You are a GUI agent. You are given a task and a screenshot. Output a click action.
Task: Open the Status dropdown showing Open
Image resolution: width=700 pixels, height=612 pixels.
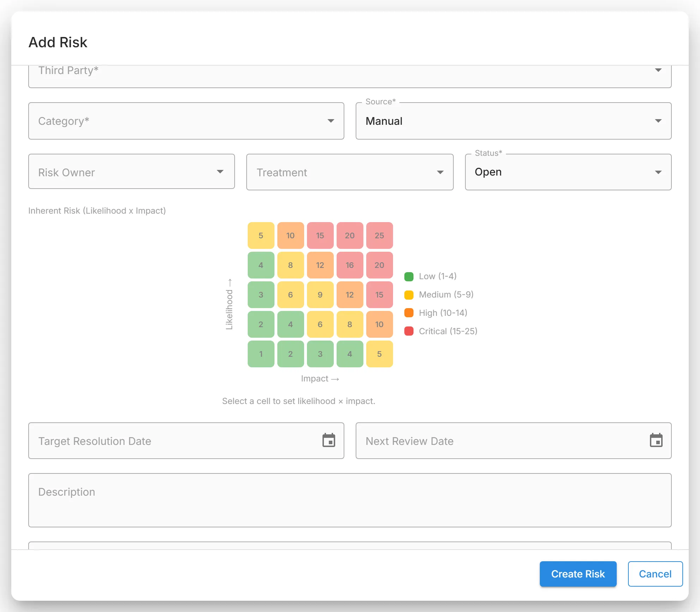(x=568, y=172)
